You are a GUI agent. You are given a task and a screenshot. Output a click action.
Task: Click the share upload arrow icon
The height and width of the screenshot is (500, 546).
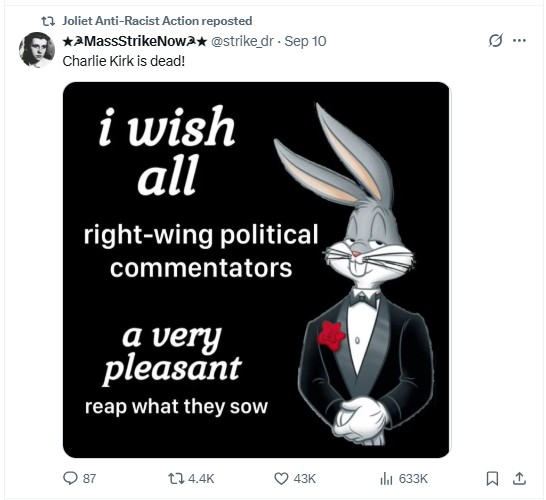(519, 478)
